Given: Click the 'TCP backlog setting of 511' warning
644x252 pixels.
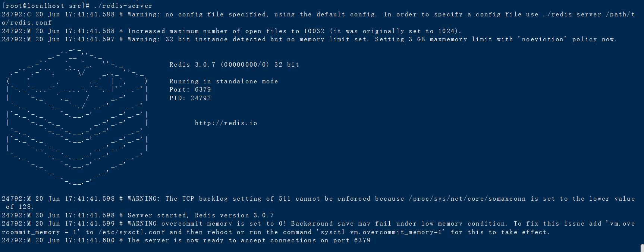Looking at the screenshot, I should (318, 198).
